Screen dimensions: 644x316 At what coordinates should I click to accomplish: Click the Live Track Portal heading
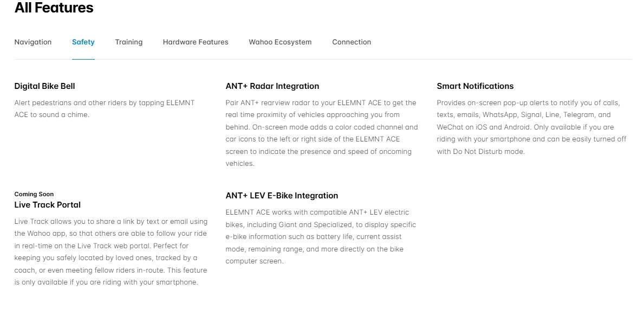pyautogui.click(x=48, y=205)
